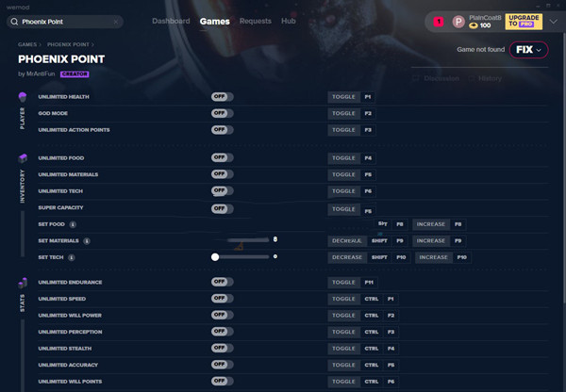Turn on God Mode switch
Viewport: 566px width, 392px height.
(x=222, y=113)
